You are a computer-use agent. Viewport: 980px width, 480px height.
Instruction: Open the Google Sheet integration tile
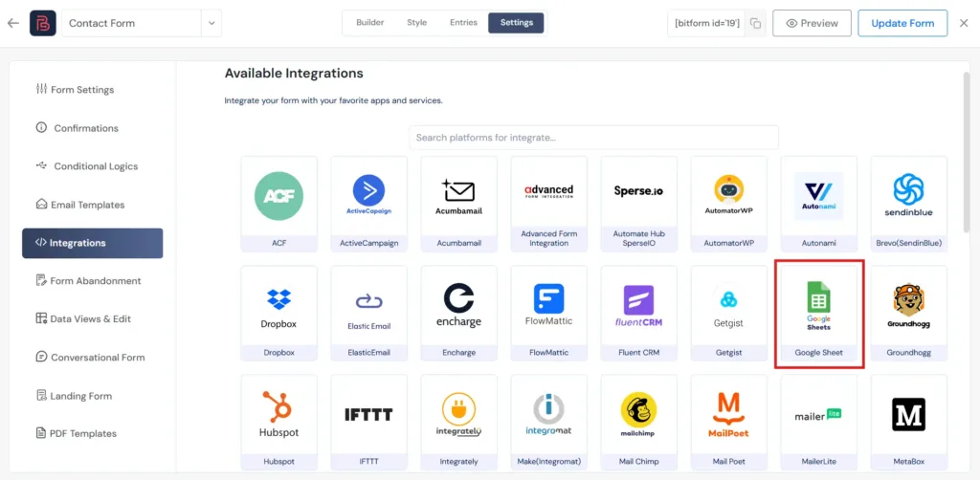click(818, 311)
